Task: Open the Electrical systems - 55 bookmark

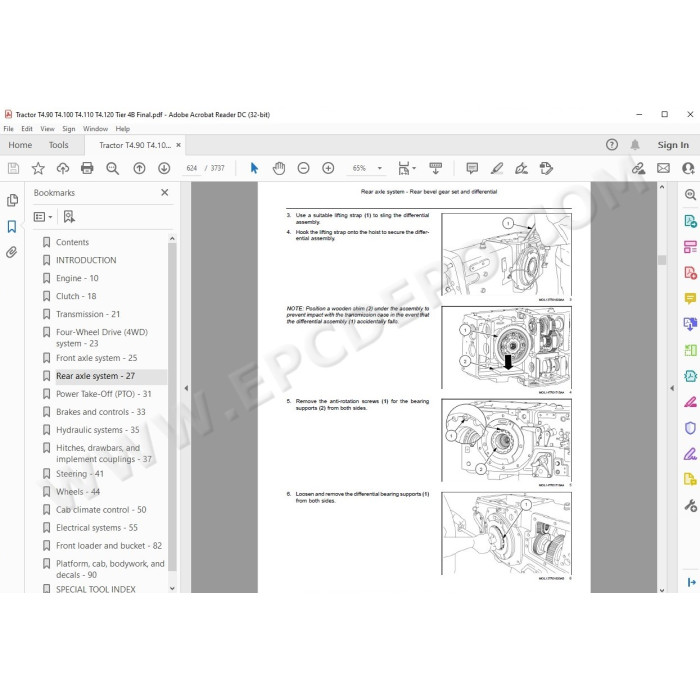Action: tap(97, 528)
